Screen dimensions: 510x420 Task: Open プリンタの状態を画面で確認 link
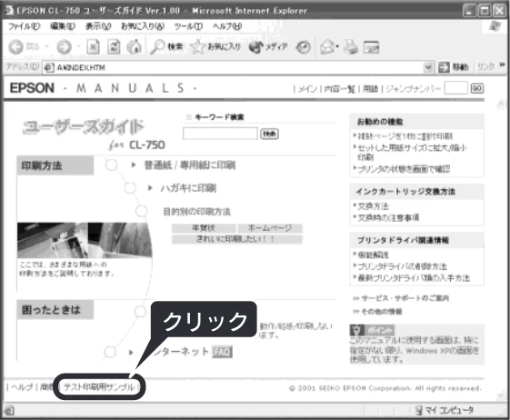tap(404, 169)
